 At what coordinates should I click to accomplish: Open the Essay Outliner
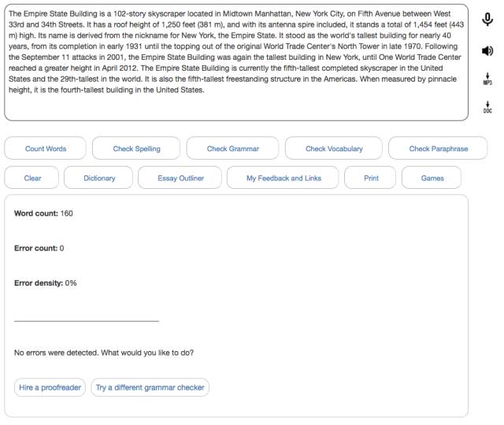pyautogui.click(x=180, y=178)
